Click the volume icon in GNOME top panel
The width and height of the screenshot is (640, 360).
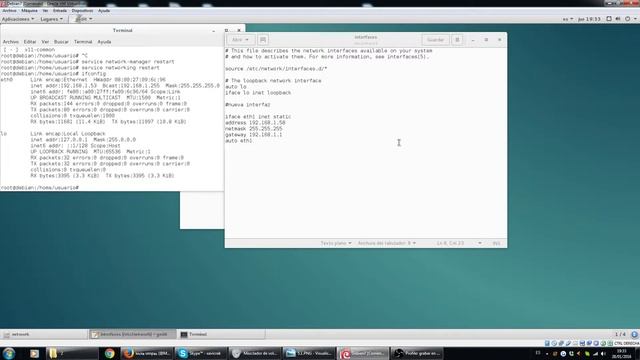tap(618, 19)
